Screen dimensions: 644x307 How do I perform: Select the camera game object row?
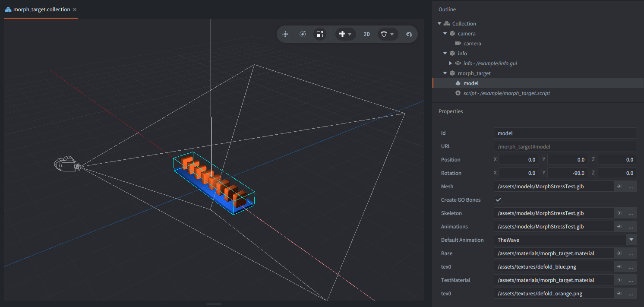pyautogui.click(x=538, y=34)
